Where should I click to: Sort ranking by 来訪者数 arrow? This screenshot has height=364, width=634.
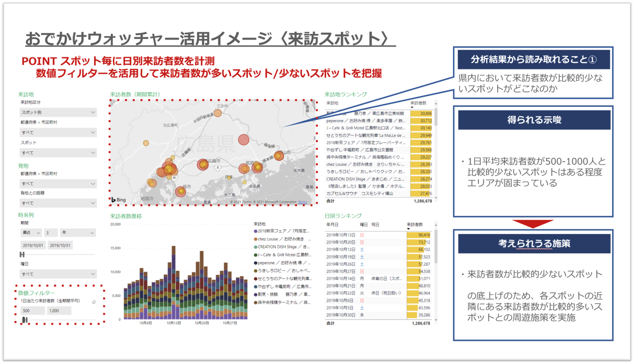click(x=412, y=107)
